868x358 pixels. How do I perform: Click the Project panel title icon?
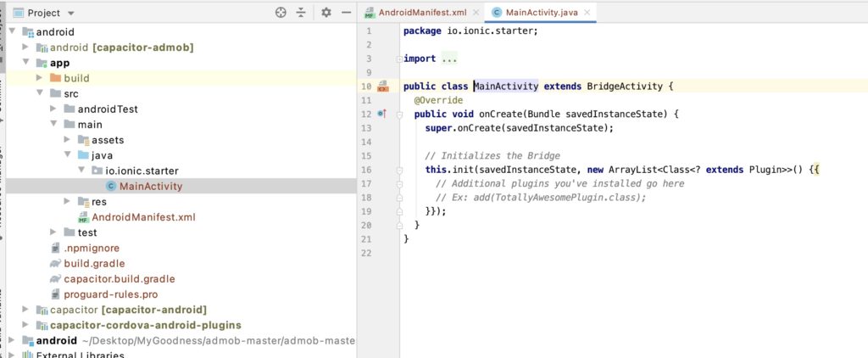(19, 12)
